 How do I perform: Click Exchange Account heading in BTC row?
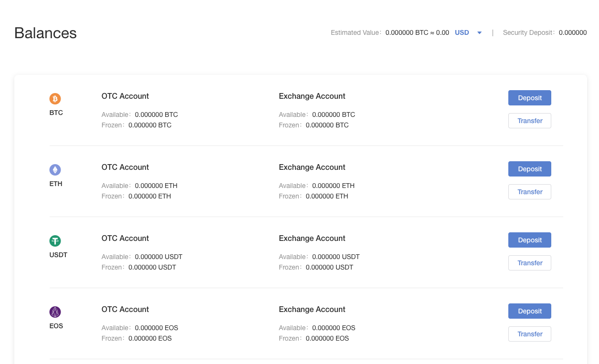[312, 96]
